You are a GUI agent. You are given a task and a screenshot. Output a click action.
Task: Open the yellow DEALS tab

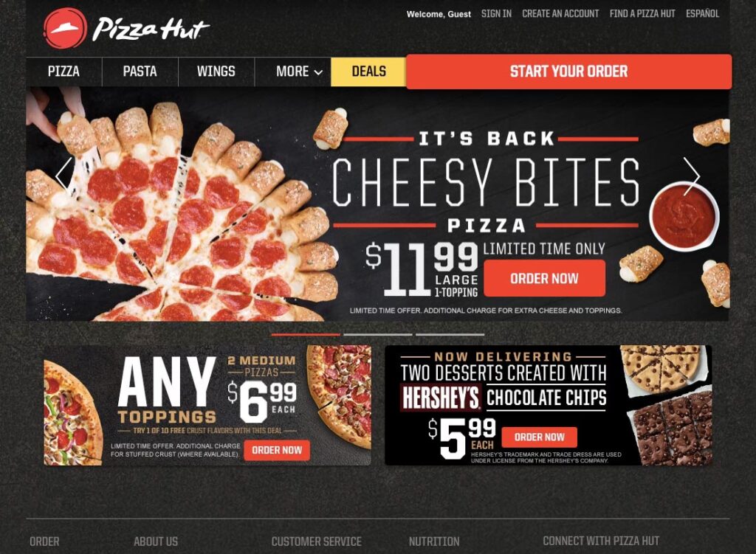[369, 72]
